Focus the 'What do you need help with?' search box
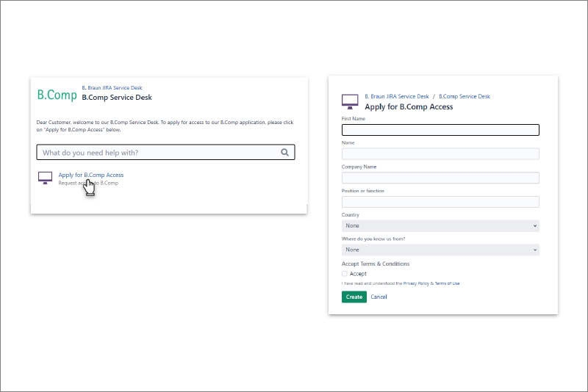The image size is (588, 392). pyautogui.click(x=158, y=153)
